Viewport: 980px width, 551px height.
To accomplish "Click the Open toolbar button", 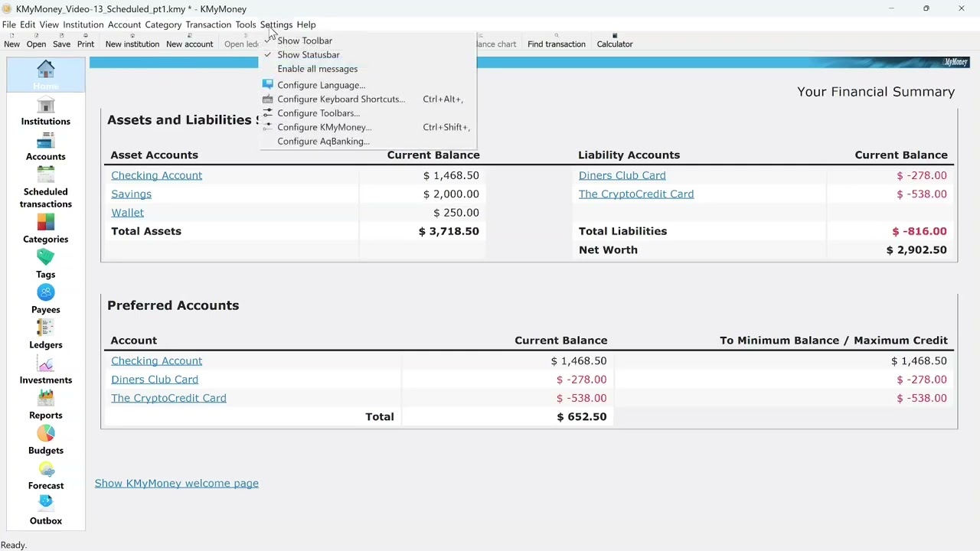I will click(x=36, y=41).
